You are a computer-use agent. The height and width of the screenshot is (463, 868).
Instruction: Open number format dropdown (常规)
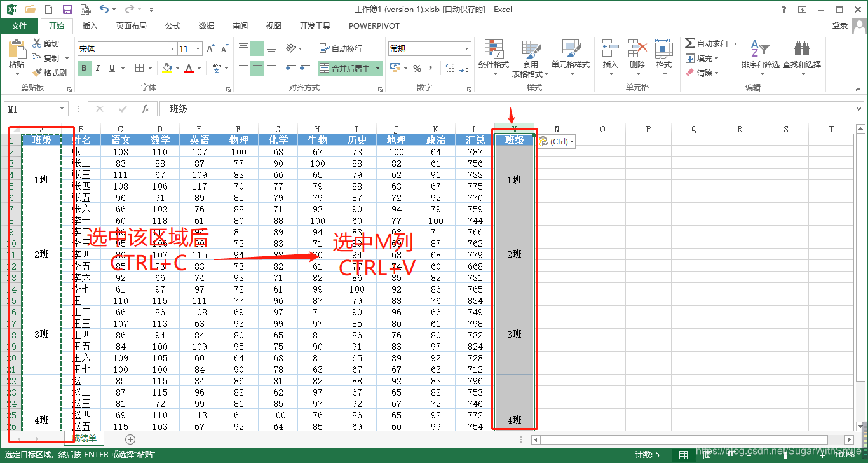coord(467,48)
